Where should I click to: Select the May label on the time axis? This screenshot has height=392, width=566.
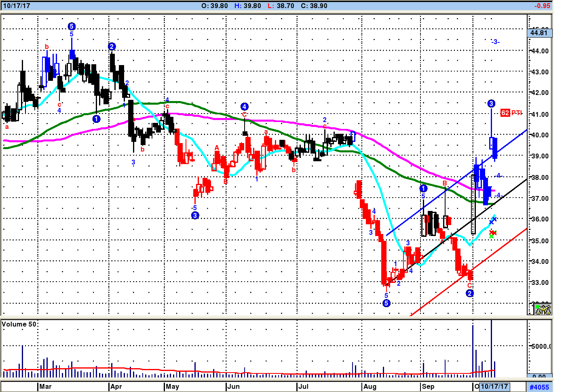pos(172,386)
